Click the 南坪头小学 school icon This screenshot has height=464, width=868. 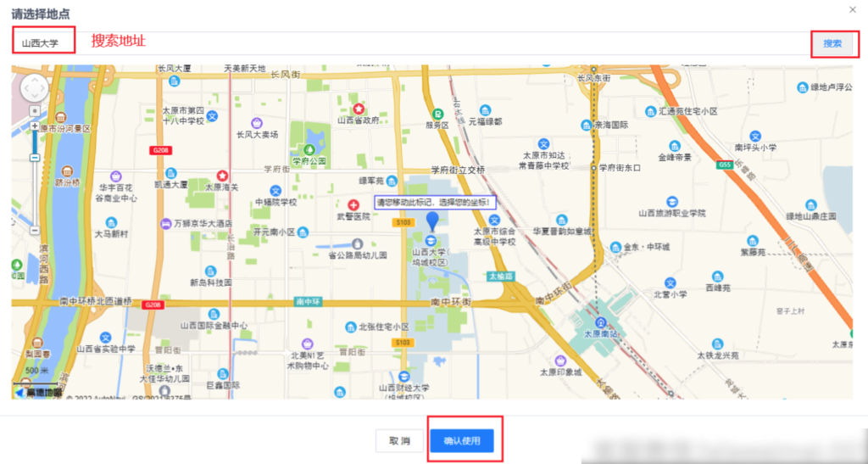pyautogui.click(x=755, y=137)
